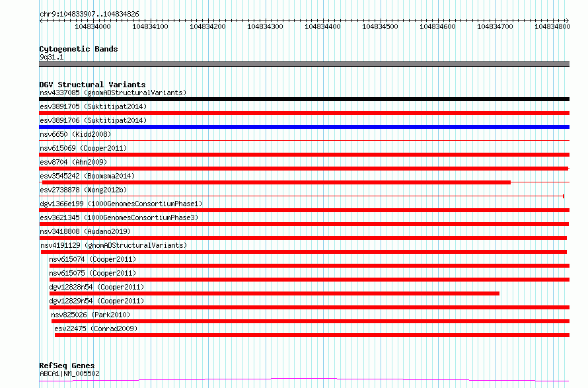Image resolution: width=588 pixels, height=388 pixels.
Task: Click ruler position 104834500
Action: pos(380,26)
